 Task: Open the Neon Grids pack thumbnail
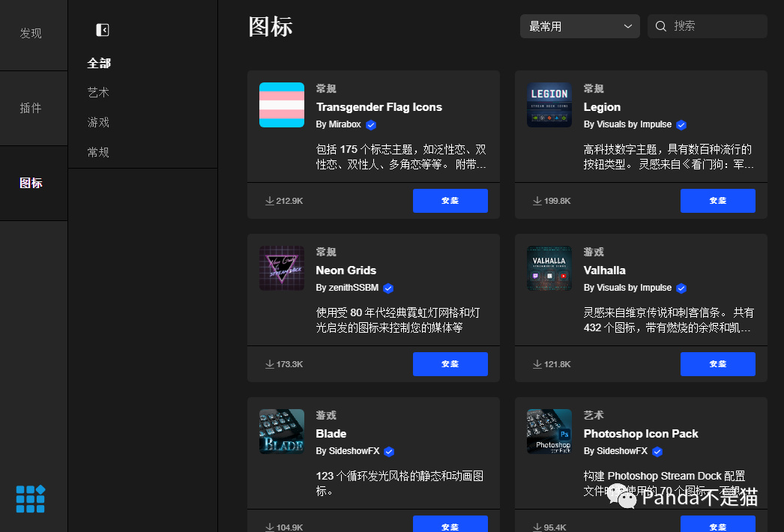[x=282, y=268]
